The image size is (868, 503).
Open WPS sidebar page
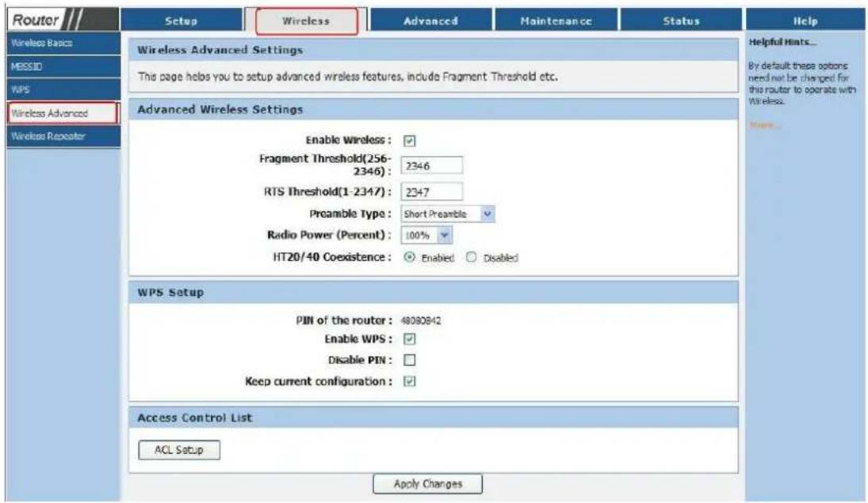click(x=63, y=89)
